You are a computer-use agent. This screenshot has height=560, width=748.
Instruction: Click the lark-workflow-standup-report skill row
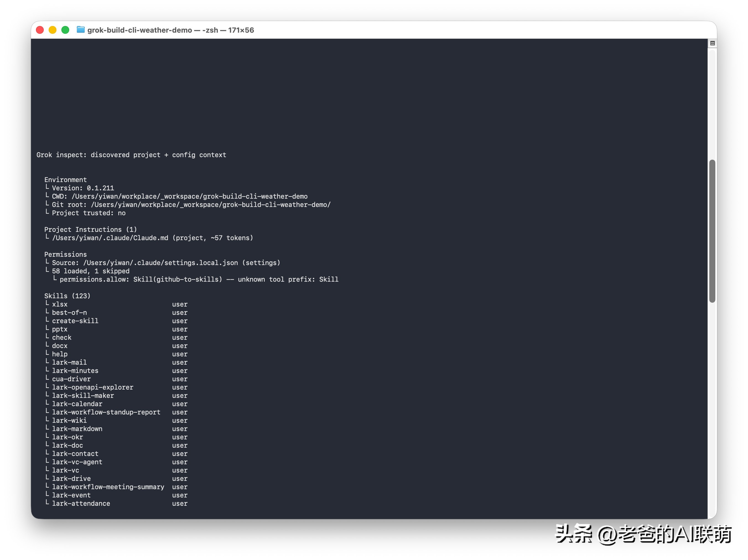click(x=116, y=412)
